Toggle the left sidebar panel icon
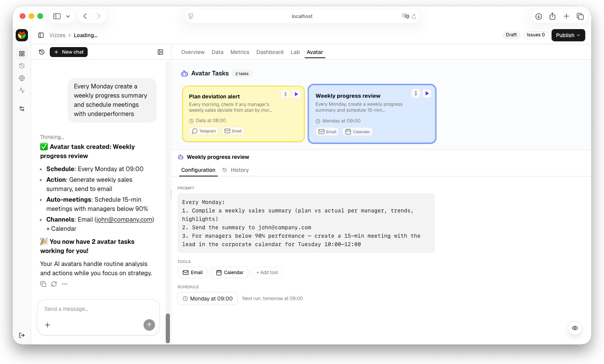604x364 pixels. (x=41, y=35)
